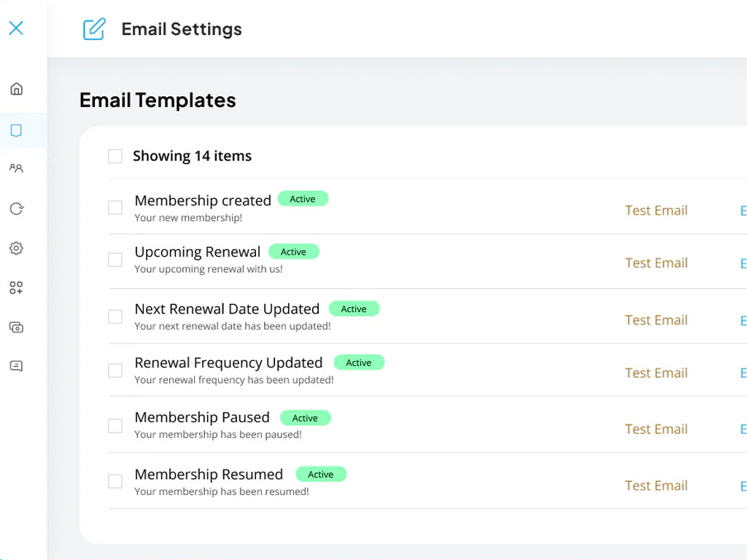Send Test Email for Membership created

(x=656, y=211)
